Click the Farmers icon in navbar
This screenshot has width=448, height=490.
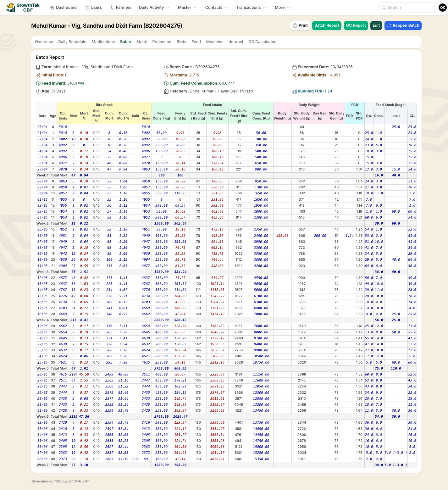(x=112, y=8)
